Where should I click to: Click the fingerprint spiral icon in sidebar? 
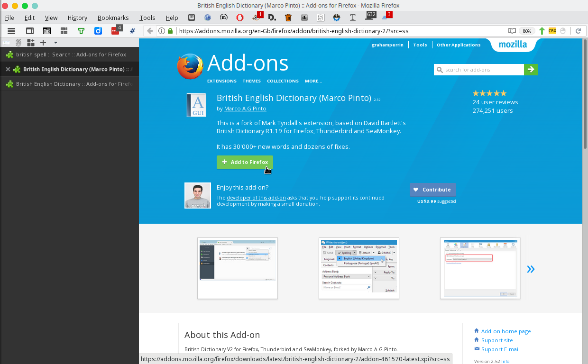point(18,43)
